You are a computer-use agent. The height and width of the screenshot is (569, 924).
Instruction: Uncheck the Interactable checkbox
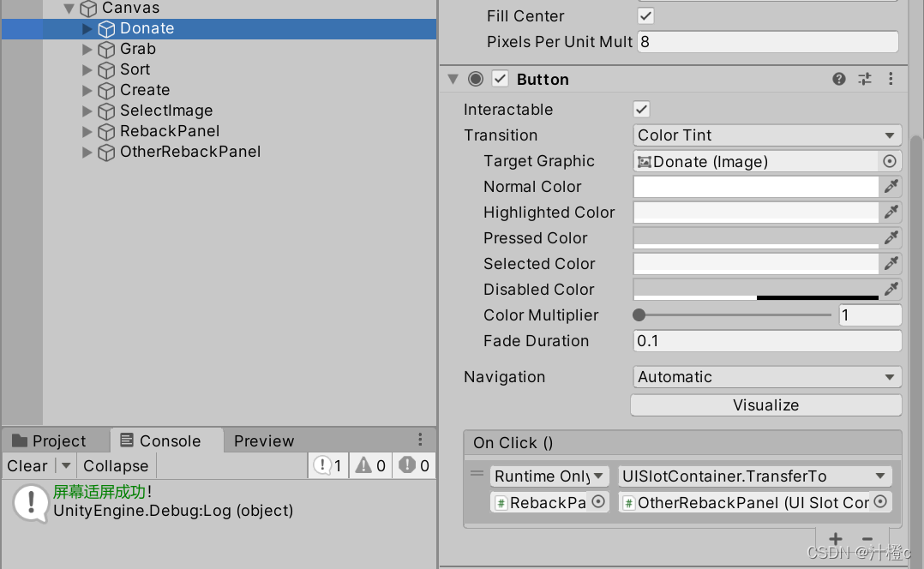point(642,109)
